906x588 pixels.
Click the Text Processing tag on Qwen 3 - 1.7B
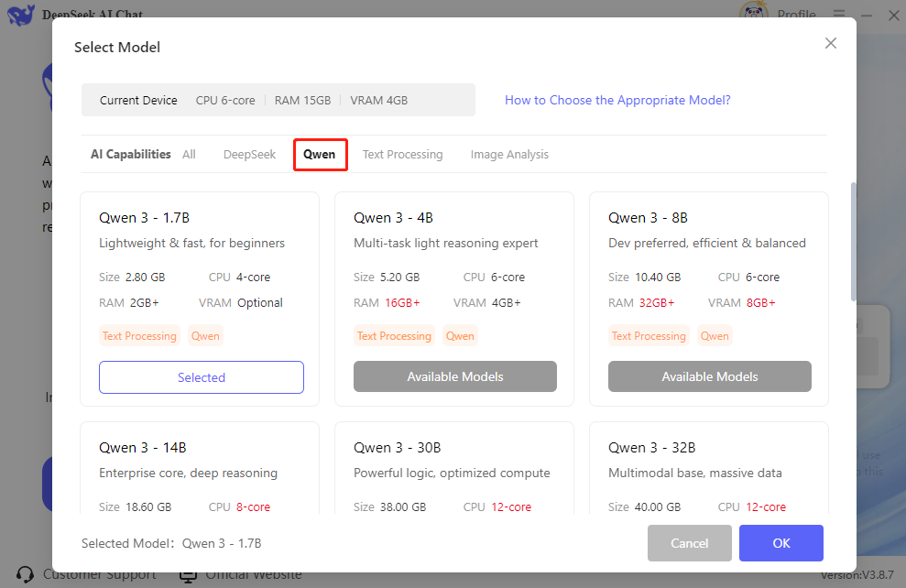coord(139,335)
